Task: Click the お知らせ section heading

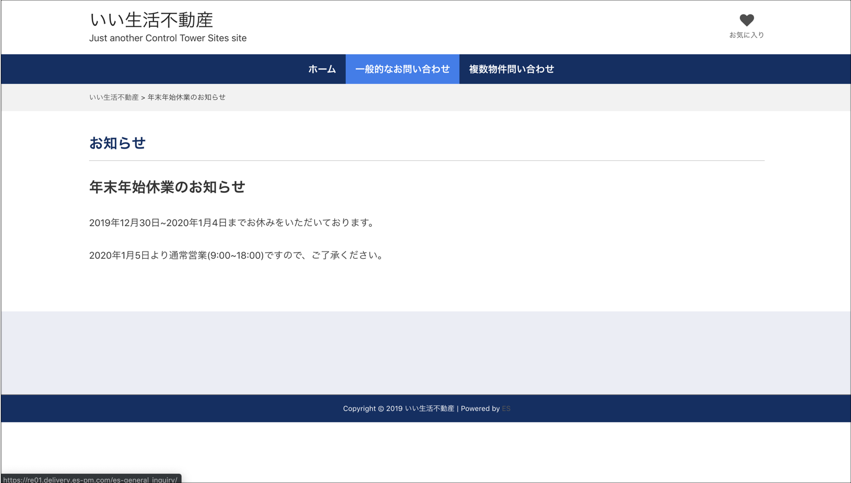Action: [117, 143]
